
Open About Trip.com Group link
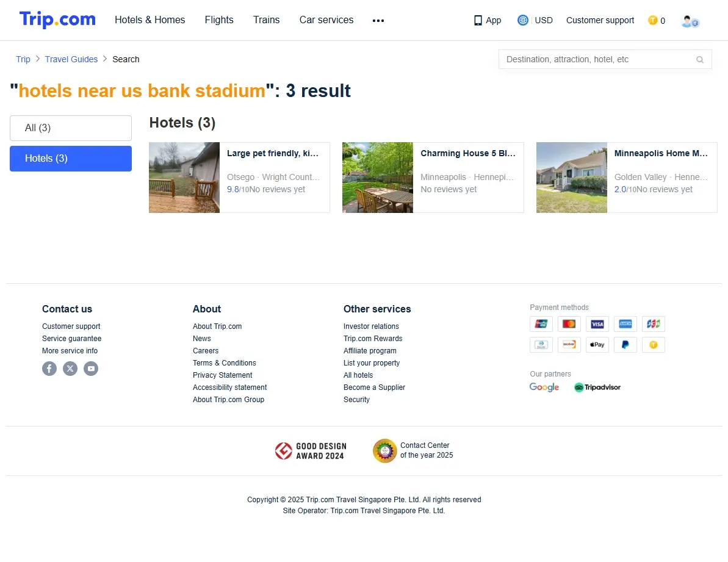(228, 400)
